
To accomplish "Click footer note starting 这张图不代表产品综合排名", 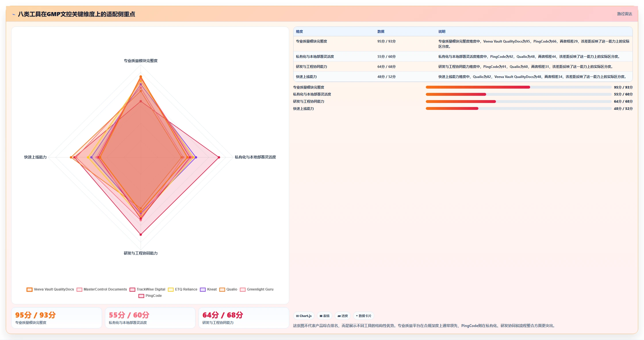I will click(425, 326).
